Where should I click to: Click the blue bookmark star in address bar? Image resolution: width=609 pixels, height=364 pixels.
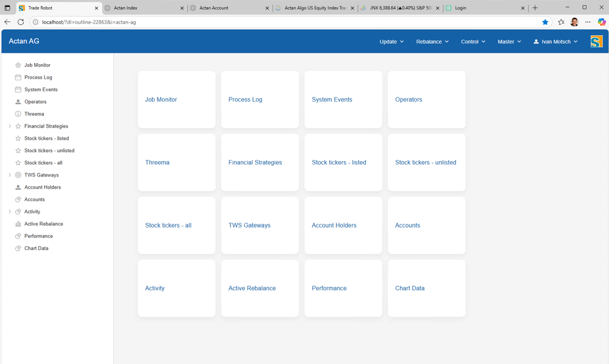coord(545,22)
